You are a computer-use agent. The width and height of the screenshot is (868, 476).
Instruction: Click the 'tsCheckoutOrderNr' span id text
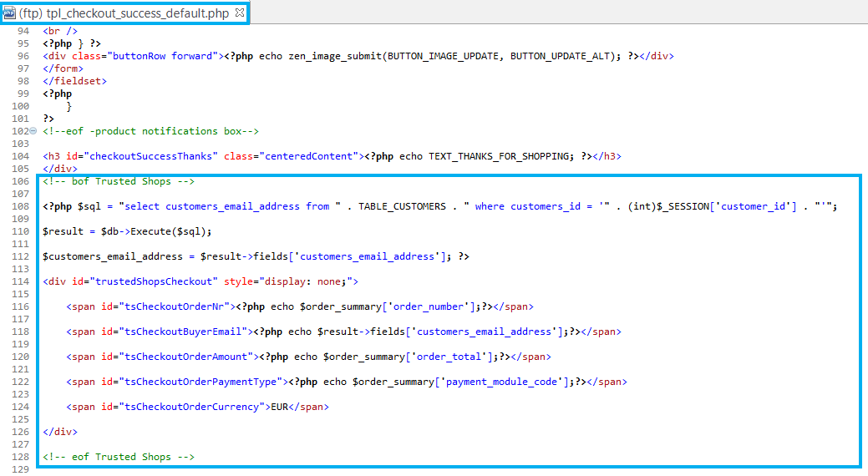coord(175,306)
